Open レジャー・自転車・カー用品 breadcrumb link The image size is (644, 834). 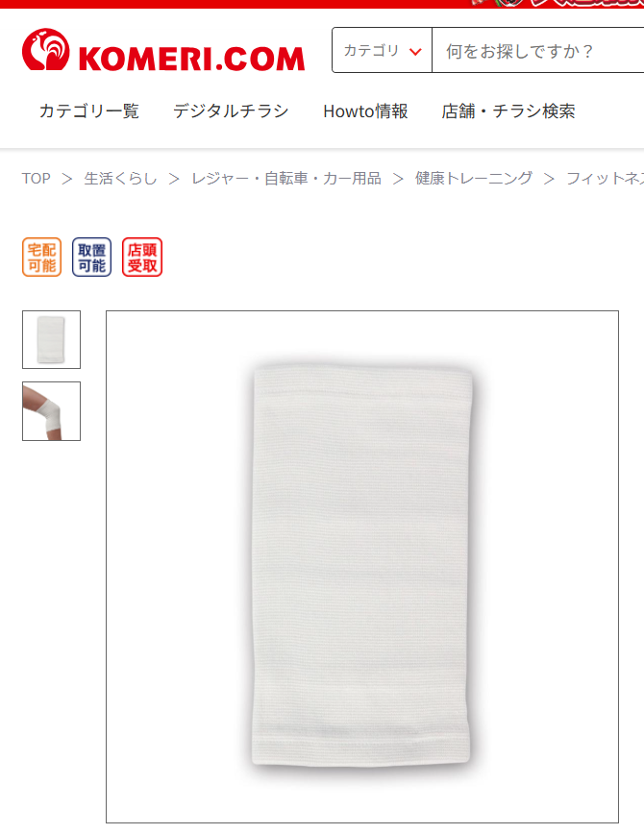(x=286, y=178)
